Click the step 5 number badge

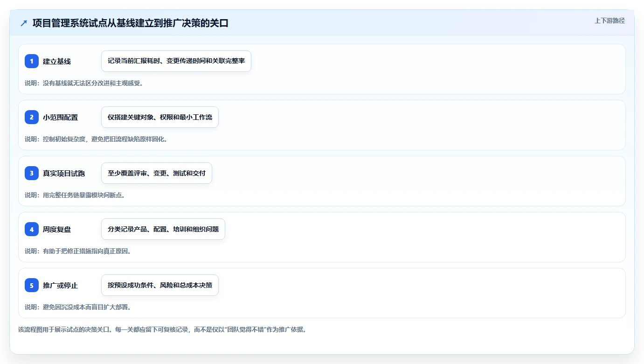[32, 285]
